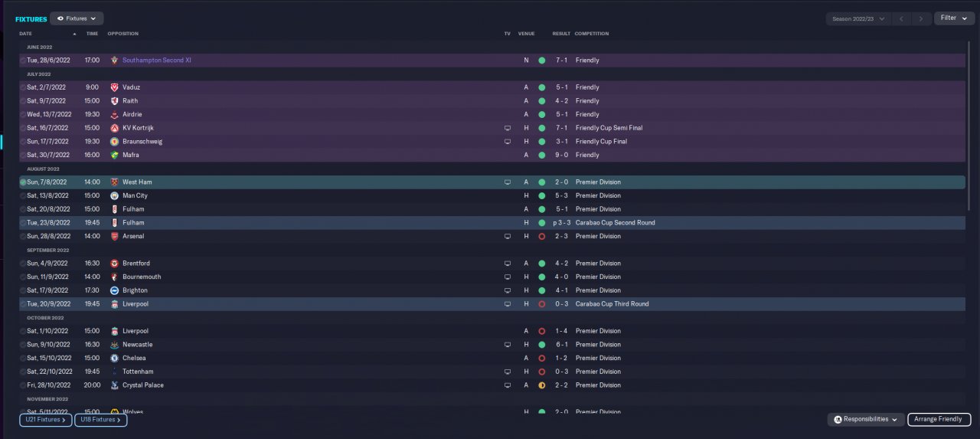Click the Arrange Friendly button
The image size is (980, 439).
(x=939, y=420)
